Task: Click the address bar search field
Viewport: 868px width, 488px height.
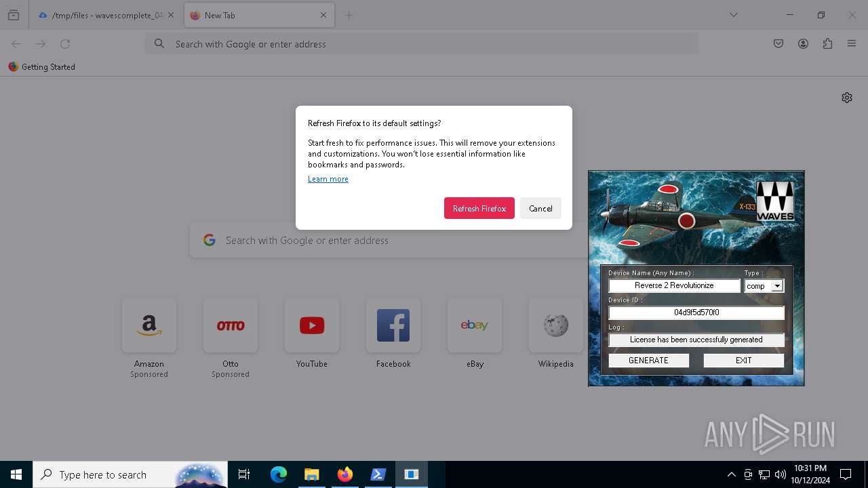Action: (x=422, y=44)
